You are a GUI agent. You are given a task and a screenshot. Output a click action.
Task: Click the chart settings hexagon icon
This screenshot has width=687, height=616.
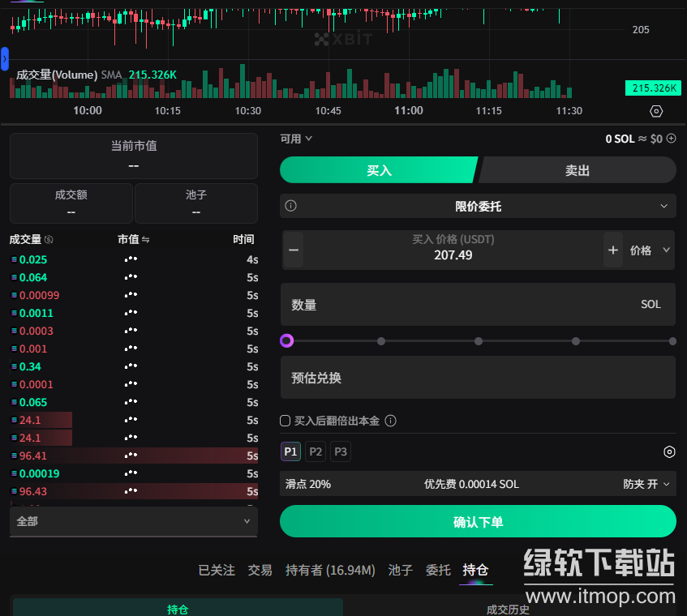point(656,111)
